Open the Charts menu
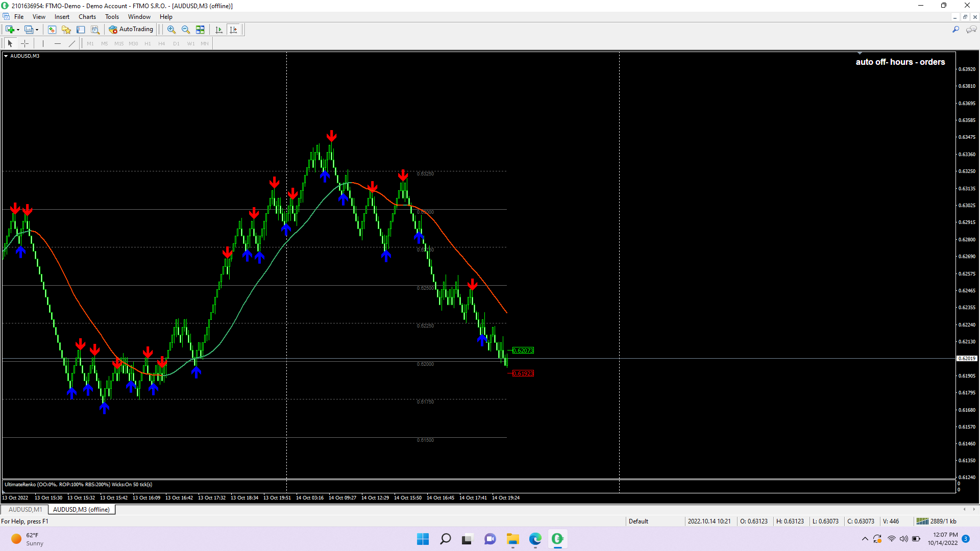Image resolution: width=980 pixels, height=551 pixels. point(87,17)
